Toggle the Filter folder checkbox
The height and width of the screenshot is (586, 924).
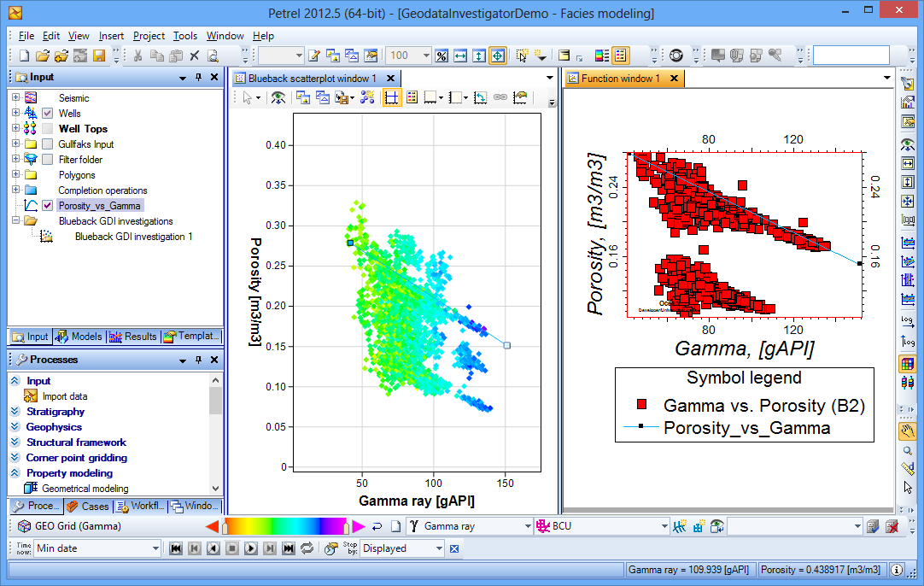click(48, 159)
